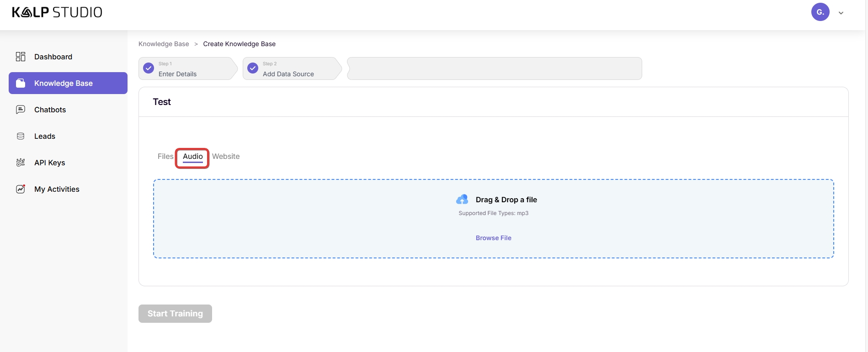Open the Enter Details step
The height and width of the screenshot is (352, 868).
coord(177,74)
